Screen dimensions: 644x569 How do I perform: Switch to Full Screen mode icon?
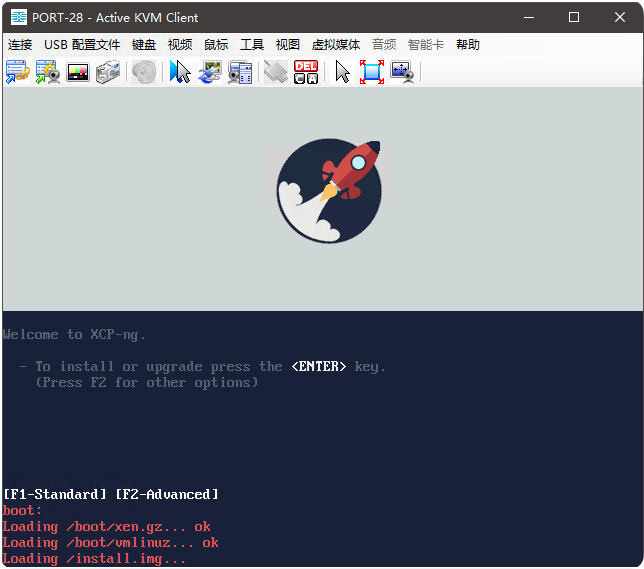(x=372, y=72)
